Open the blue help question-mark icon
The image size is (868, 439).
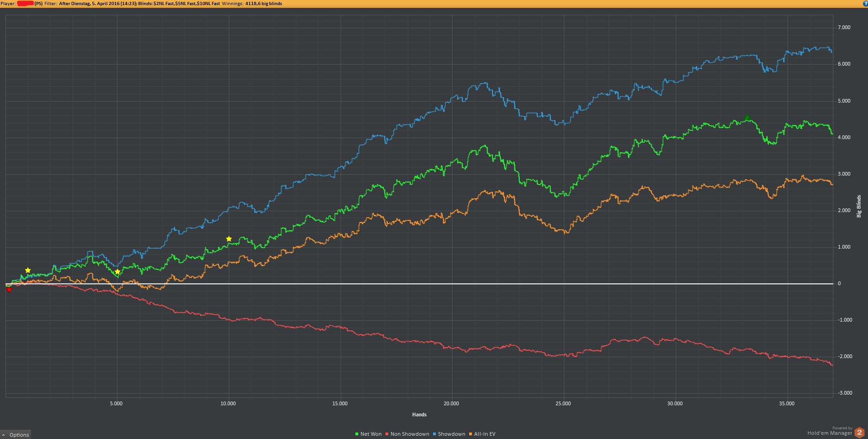(865, 3)
